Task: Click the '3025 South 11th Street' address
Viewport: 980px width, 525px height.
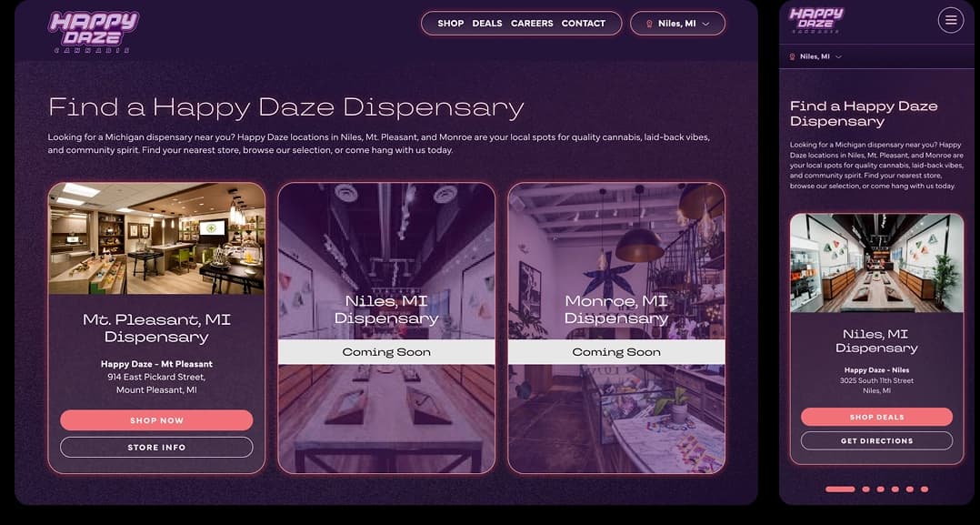Action: (877, 380)
